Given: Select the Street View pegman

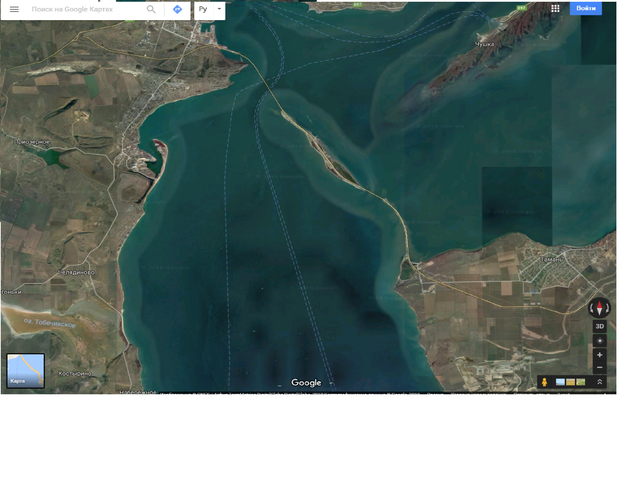Looking at the screenshot, I should (x=544, y=382).
